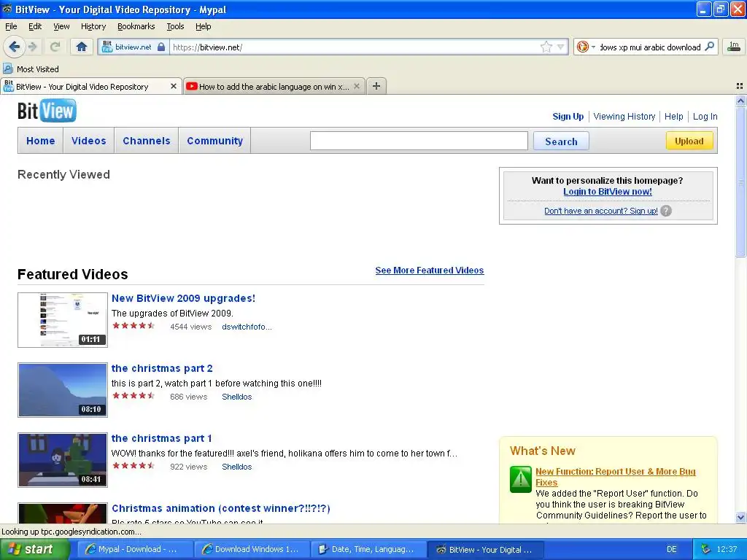Open the Tools menu
Screen dimensions: 747x560
pos(175,26)
